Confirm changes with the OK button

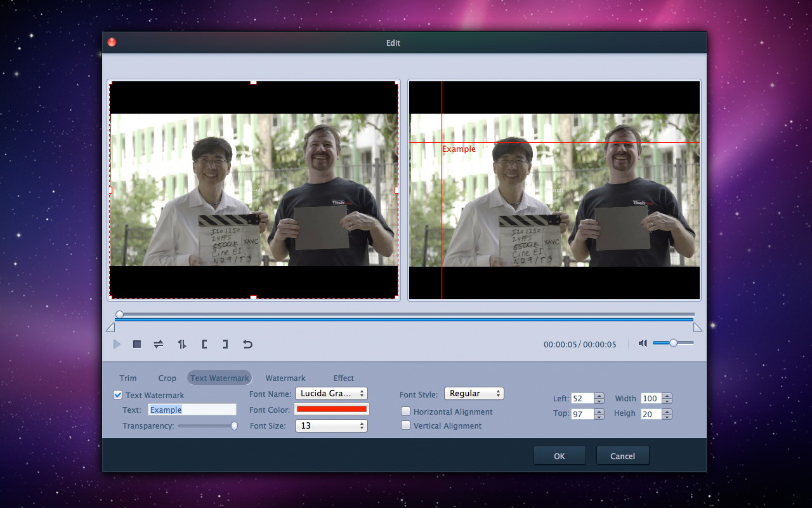[x=559, y=455]
